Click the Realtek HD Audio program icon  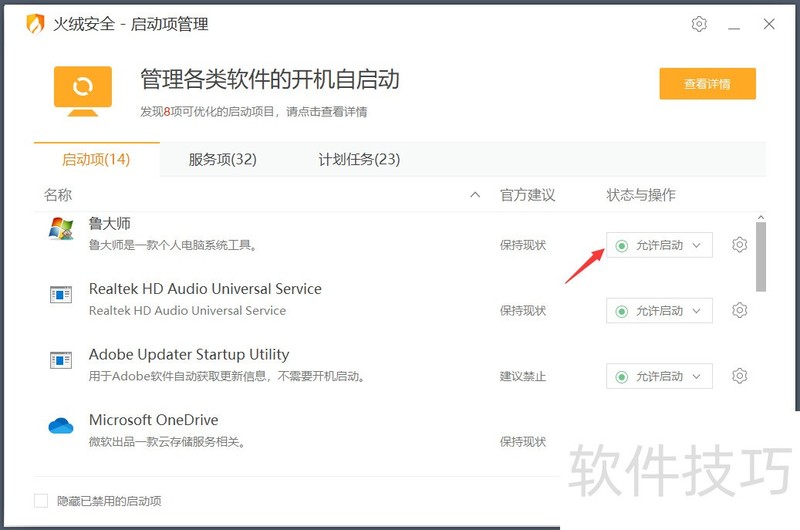pyautogui.click(x=61, y=294)
